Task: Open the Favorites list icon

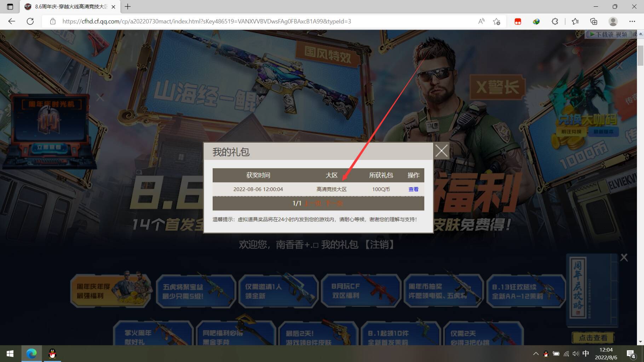Action: (575, 21)
